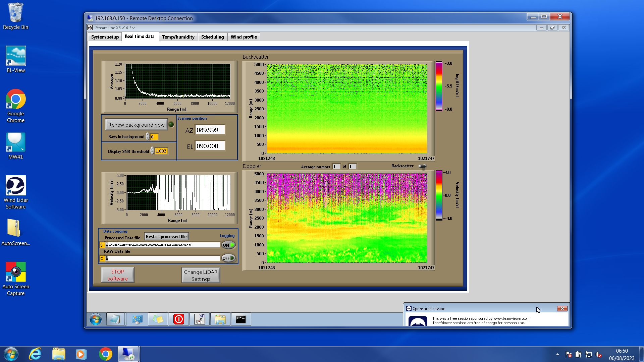Open Control Panel icon in remote taskbar

137,319
